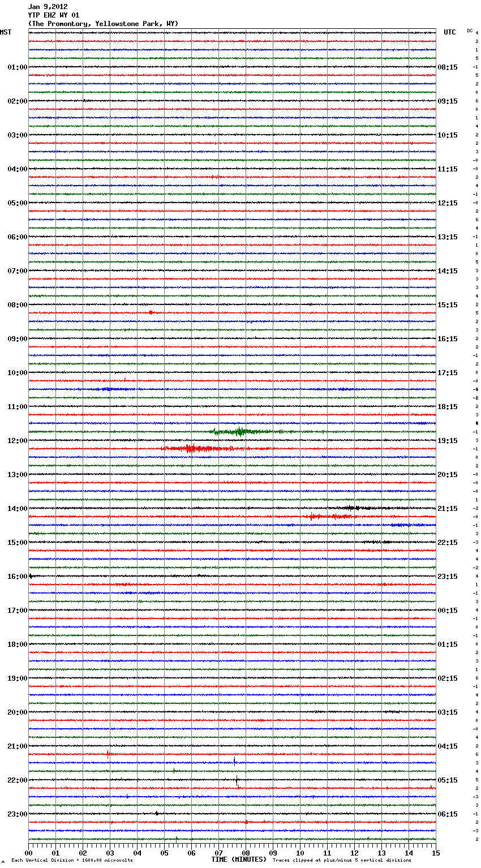Click the '16:15' UTC time label
The image size is (481, 868).
[448, 339]
